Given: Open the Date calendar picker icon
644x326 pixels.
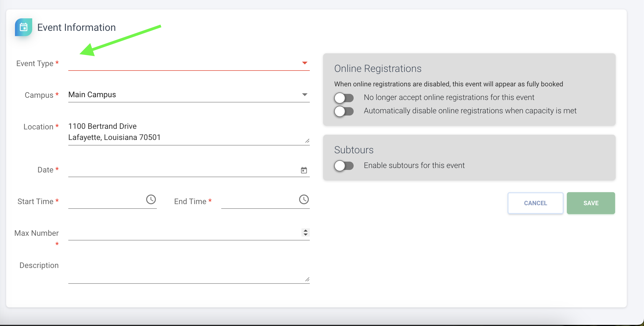Looking at the screenshot, I should pyautogui.click(x=304, y=170).
